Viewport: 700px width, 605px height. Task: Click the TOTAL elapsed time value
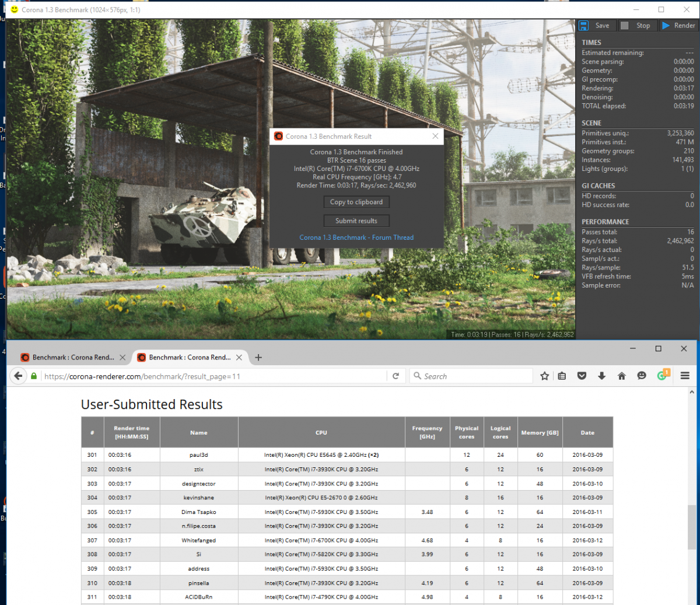pos(684,106)
